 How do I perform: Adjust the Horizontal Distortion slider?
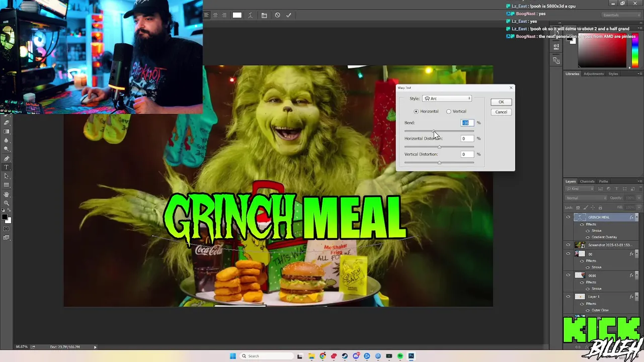(x=439, y=147)
